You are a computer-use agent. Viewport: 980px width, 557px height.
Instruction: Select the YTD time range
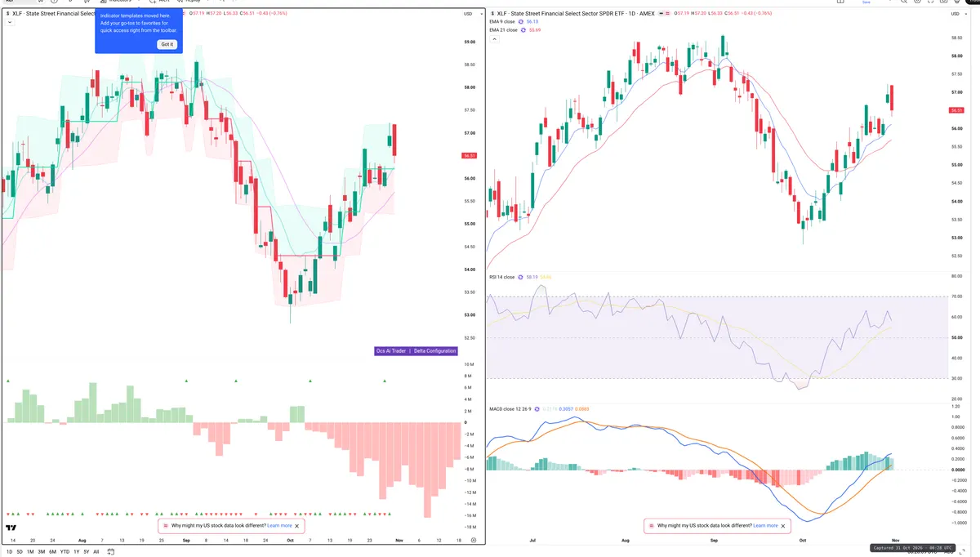tap(65, 552)
